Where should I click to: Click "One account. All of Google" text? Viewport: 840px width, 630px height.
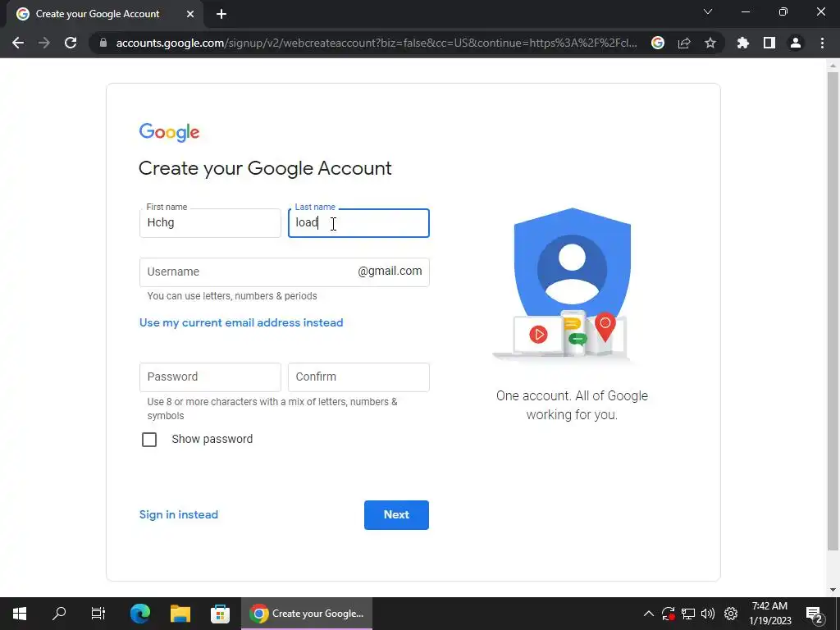572,396
